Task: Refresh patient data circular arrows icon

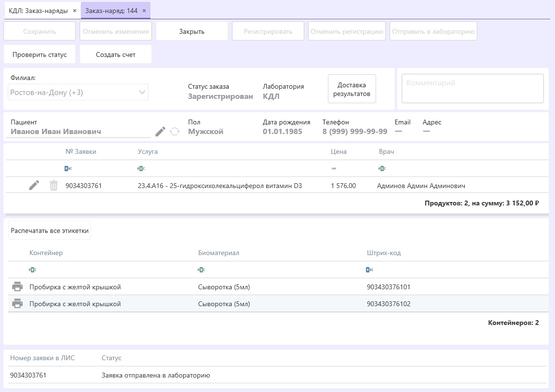Action: point(175,132)
